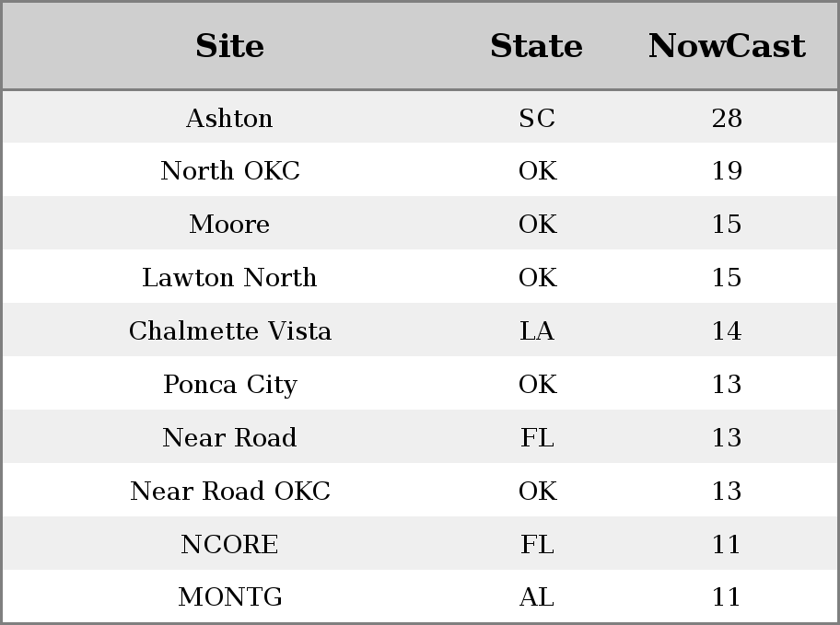
Task: Click the NowCast value 14
Action: tap(727, 330)
